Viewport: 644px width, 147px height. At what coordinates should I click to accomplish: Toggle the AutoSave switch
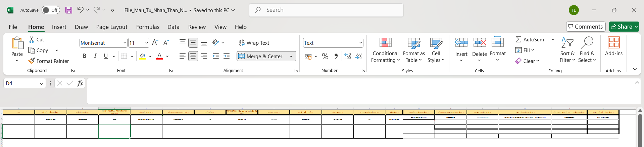click(51, 10)
